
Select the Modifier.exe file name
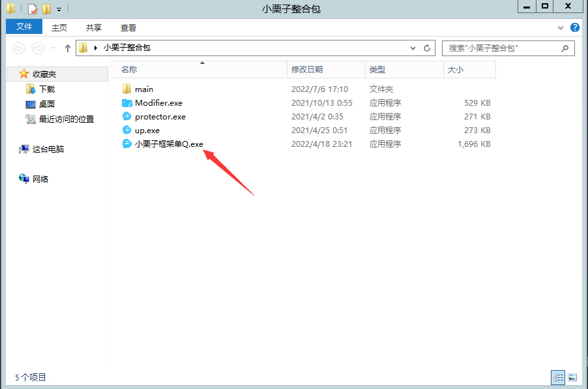coord(158,103)
